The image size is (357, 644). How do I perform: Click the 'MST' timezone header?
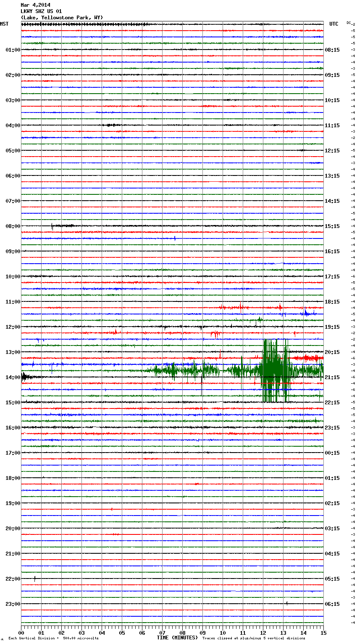click(4, 24)
